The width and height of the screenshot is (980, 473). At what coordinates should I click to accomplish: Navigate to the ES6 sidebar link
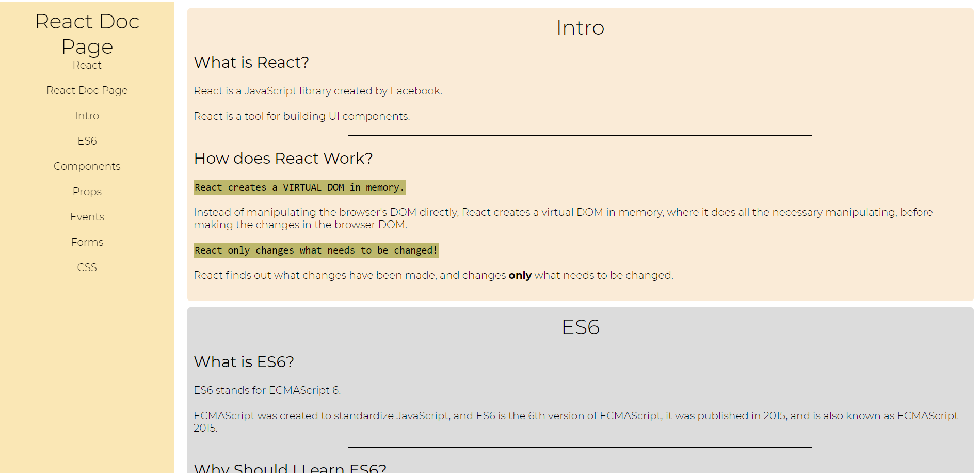(87, 140)
